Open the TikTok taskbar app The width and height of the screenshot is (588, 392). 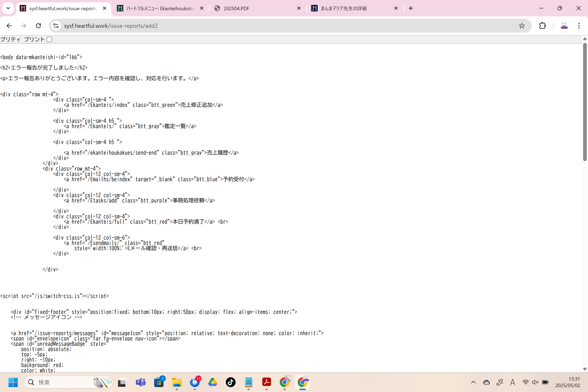click(x=231, y=382)
